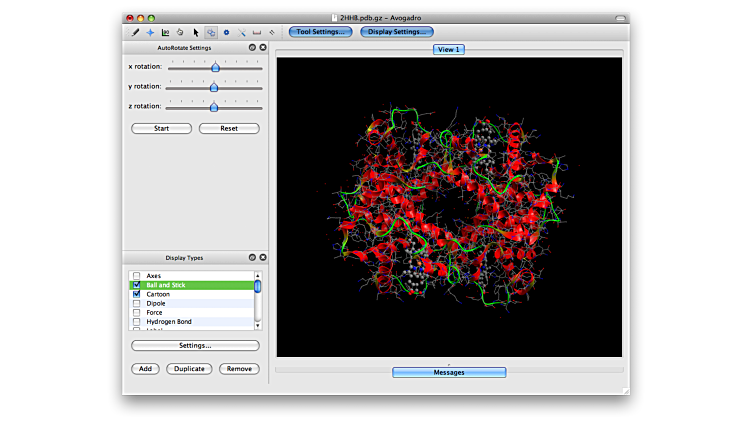Expand the Messages panel

pos(448,372)
